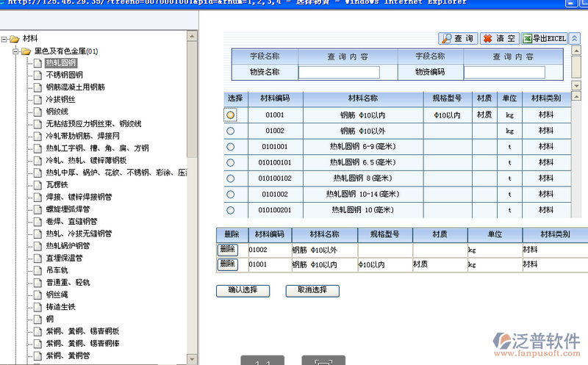Image resolution: width=588 pixels, height=365 pixels.
Task: Export the list with 导出EXCEL
Action: (x=544, y=38)
